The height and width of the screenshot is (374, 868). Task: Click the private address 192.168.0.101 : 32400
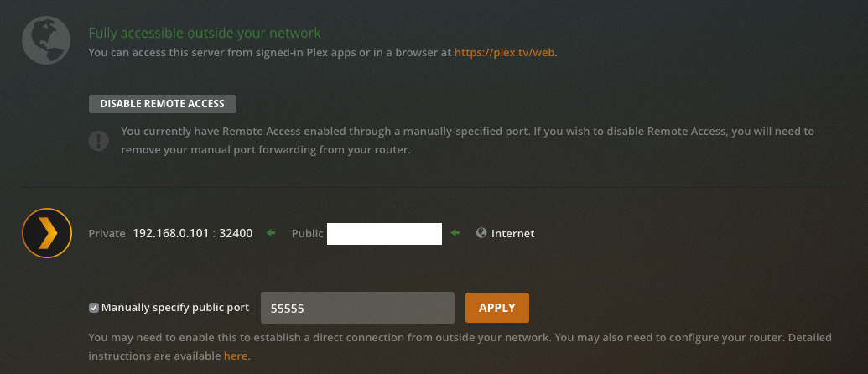pos(193,233)
